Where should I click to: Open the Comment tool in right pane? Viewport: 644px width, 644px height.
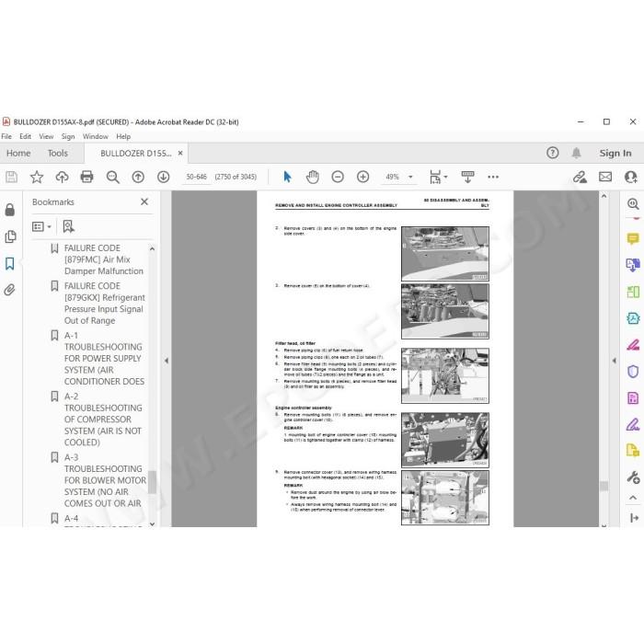(x=633, y=238)
